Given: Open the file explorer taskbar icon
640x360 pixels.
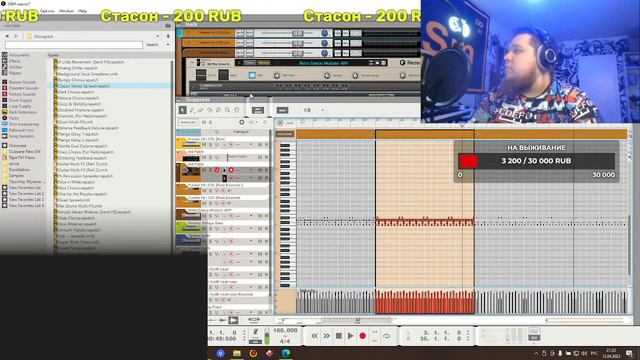Looking at the screenshot, I should click(237, 353).
